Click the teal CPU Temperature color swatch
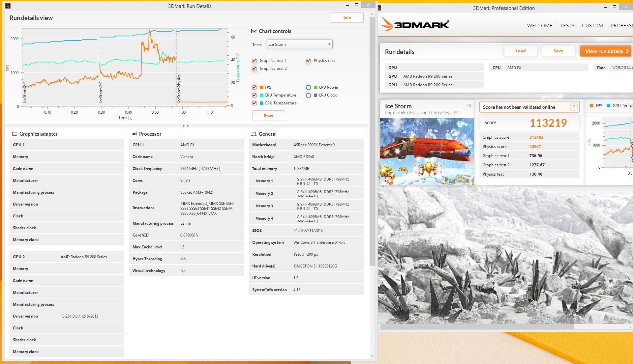The image size is (633, 364). point(261,95)
